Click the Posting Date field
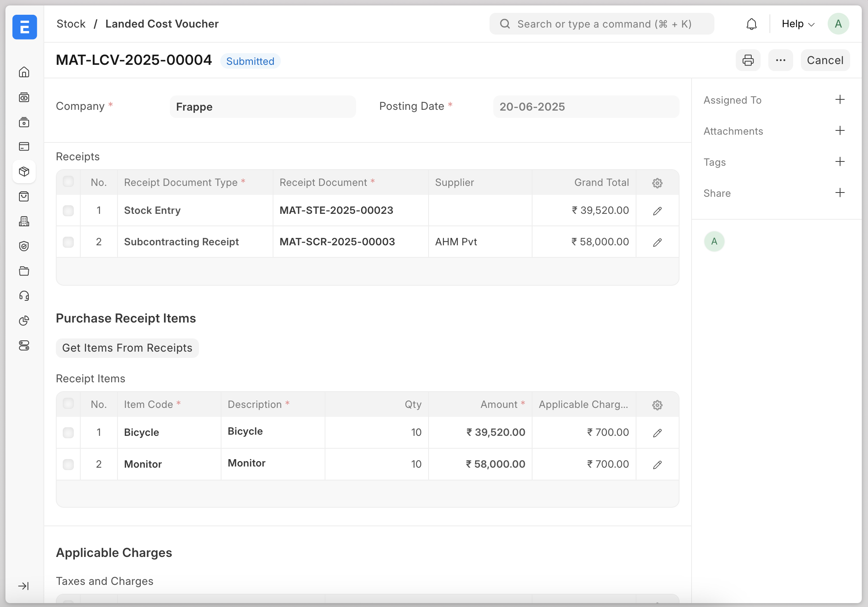The image size is (868, 607). (x=586, y=107)
